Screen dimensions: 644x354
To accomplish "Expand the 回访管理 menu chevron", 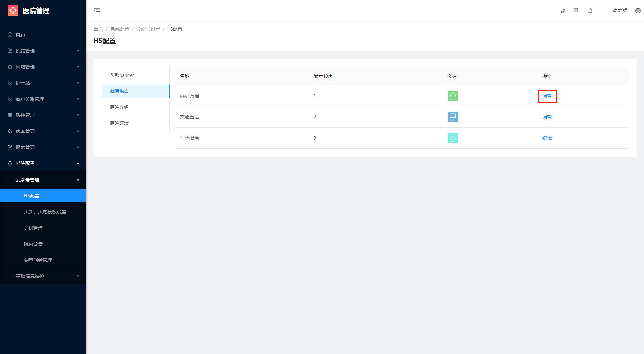I will coord(78,67).
